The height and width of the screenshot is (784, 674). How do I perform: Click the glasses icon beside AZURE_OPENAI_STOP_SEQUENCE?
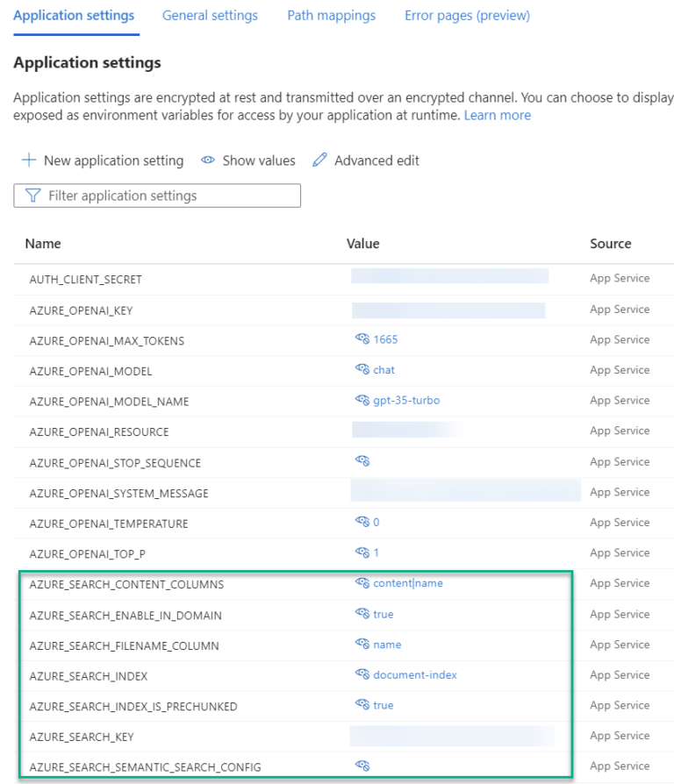point(362,461)
